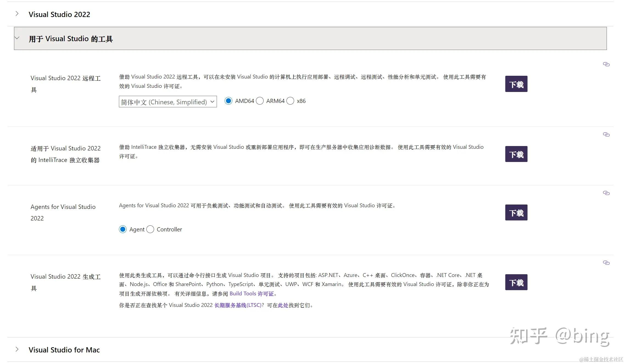Download Agents for Visual Studio 2022
Image resolution: width=625 pixels, height=364 pixels.
516,212
